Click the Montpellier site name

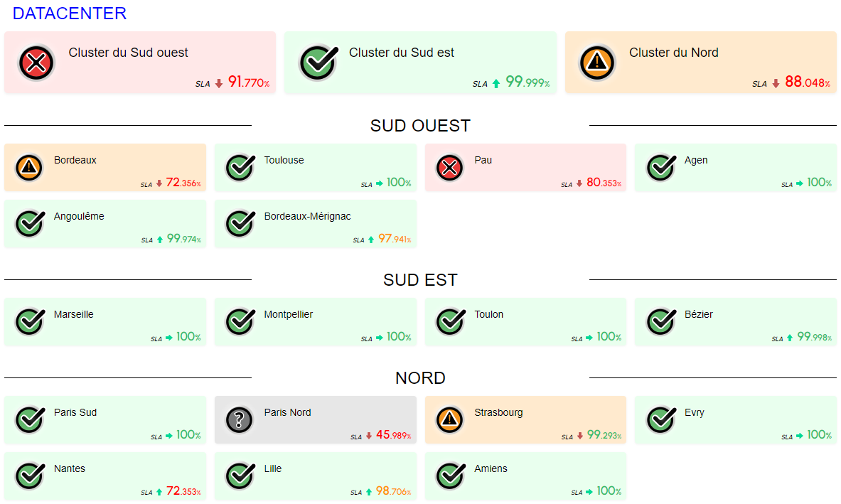pyautogui.click(x=288, y=315)
